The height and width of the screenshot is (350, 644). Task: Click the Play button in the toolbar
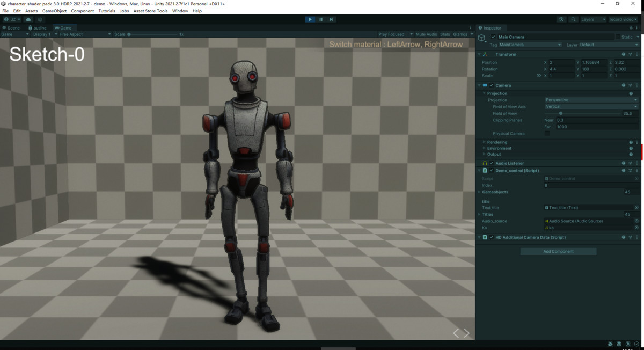[310, 19]
